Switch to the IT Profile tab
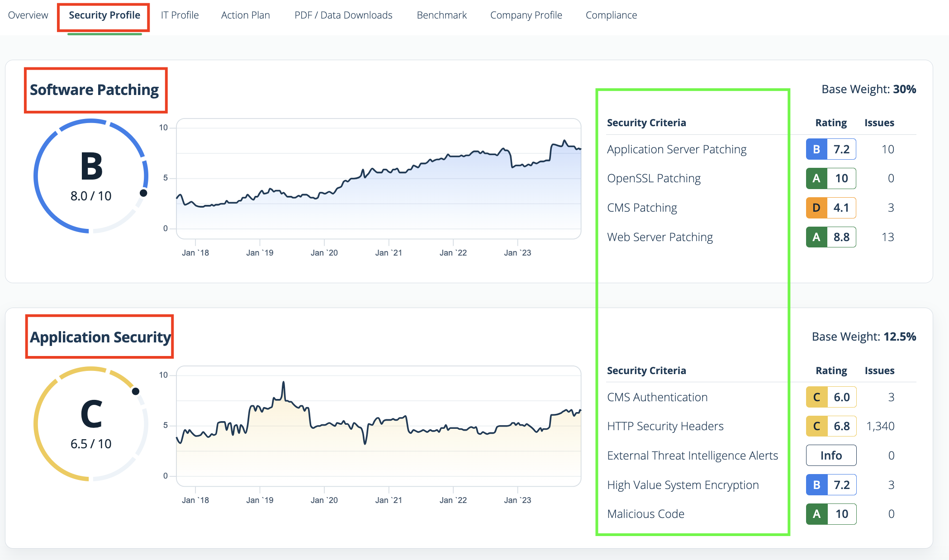 [x=180, y=15]
